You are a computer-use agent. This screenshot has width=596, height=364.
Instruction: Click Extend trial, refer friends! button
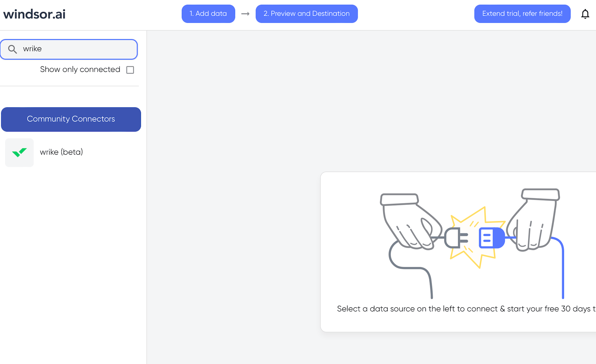pos(522,14)
